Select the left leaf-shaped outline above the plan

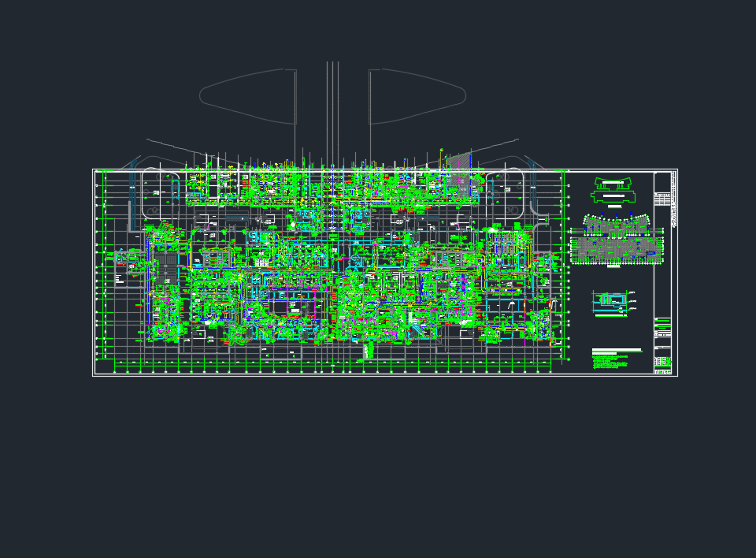pyautogui.click(x=248, y=96)
